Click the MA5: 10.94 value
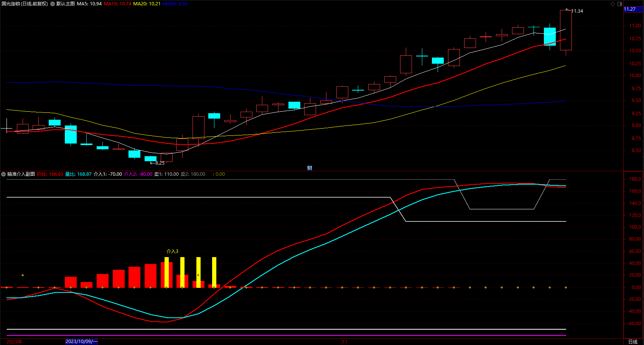This screenshot has height=345, width=644. tap(89, 4)
